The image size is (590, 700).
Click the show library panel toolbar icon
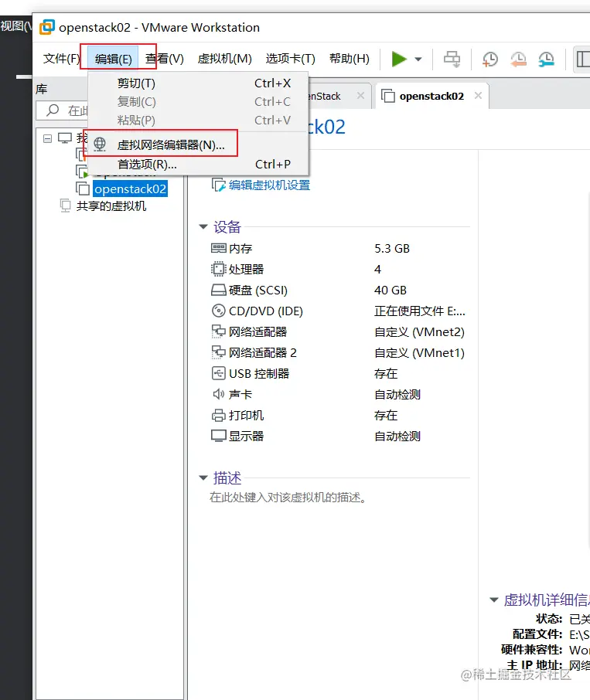582,59
